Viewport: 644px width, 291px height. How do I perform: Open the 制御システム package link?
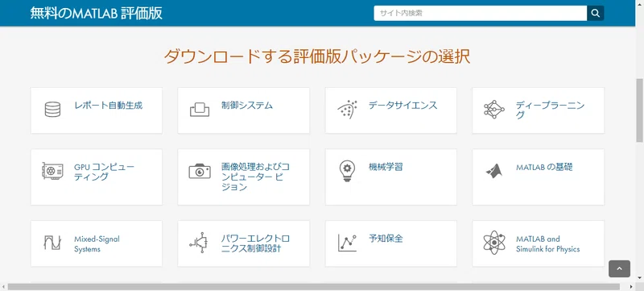247,106
